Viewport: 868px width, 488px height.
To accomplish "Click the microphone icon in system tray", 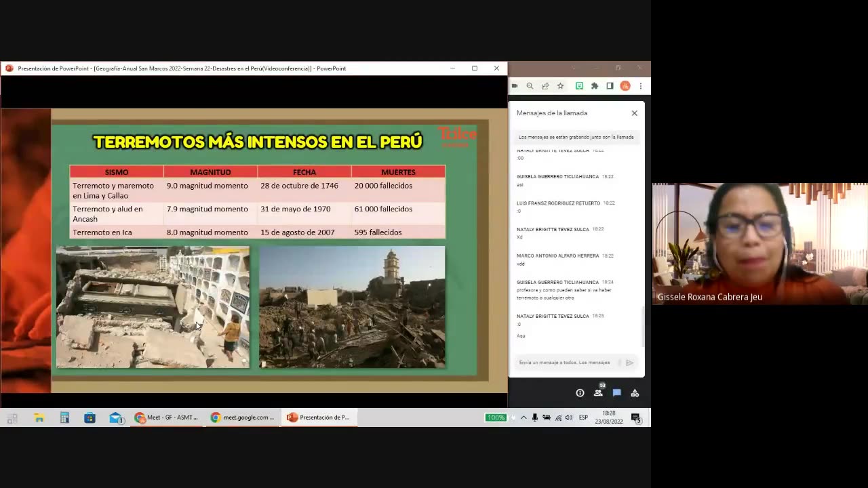I will coord(535,418).
